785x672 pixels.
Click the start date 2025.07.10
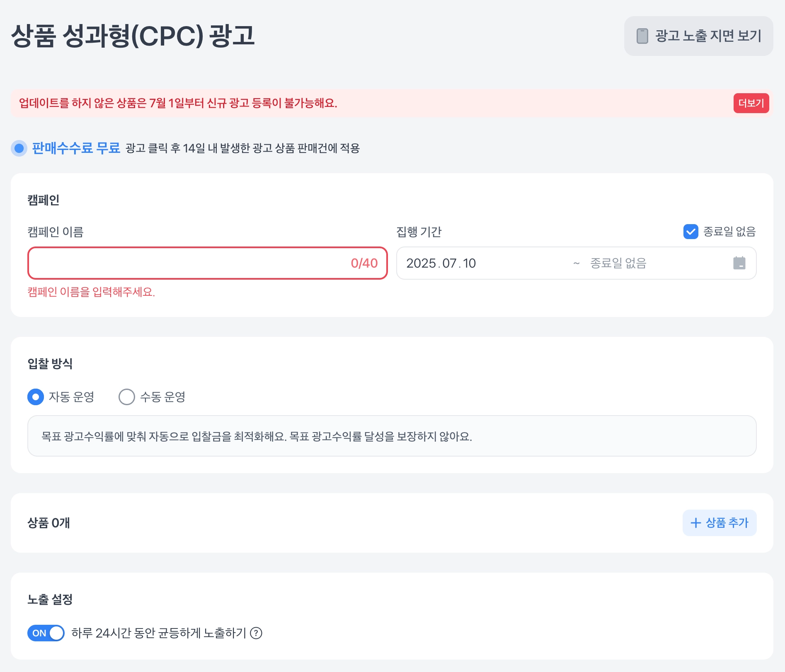(441, 263)
